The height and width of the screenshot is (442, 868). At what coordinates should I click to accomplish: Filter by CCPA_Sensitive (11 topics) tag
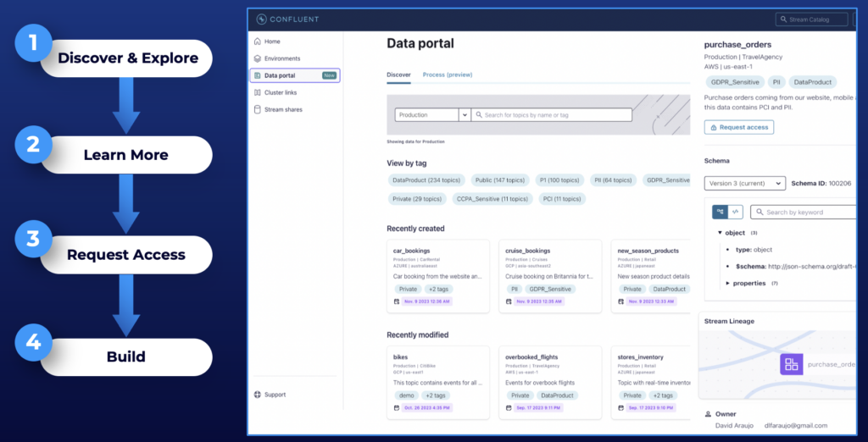coord(492,199)
